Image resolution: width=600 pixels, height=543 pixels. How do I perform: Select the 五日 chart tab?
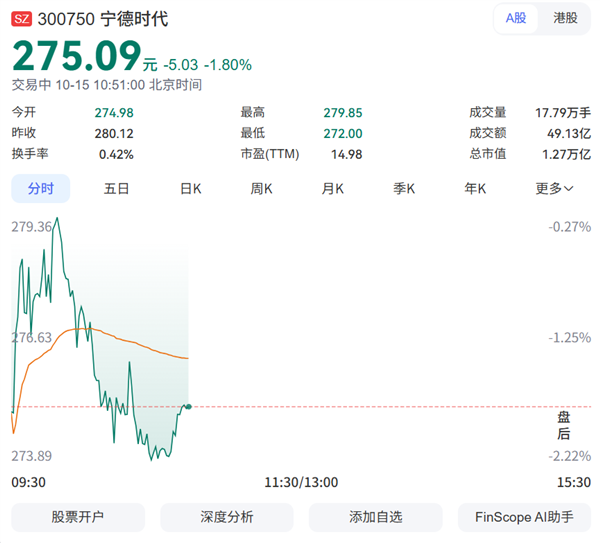[116, 189]
